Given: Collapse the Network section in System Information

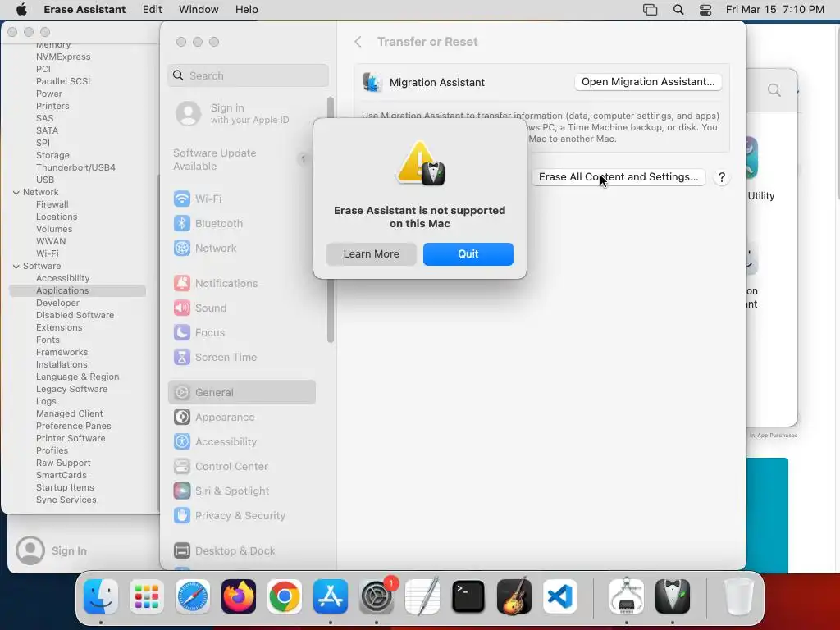Looking at the screenshot, I should [16, 192].
